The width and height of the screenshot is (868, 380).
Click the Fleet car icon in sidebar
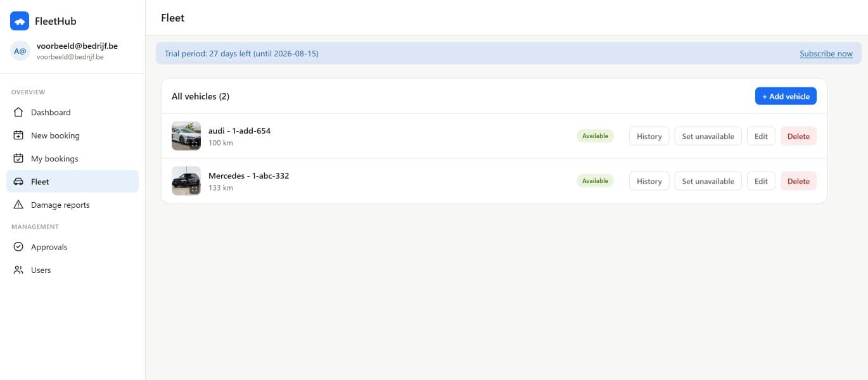[18, 182]
